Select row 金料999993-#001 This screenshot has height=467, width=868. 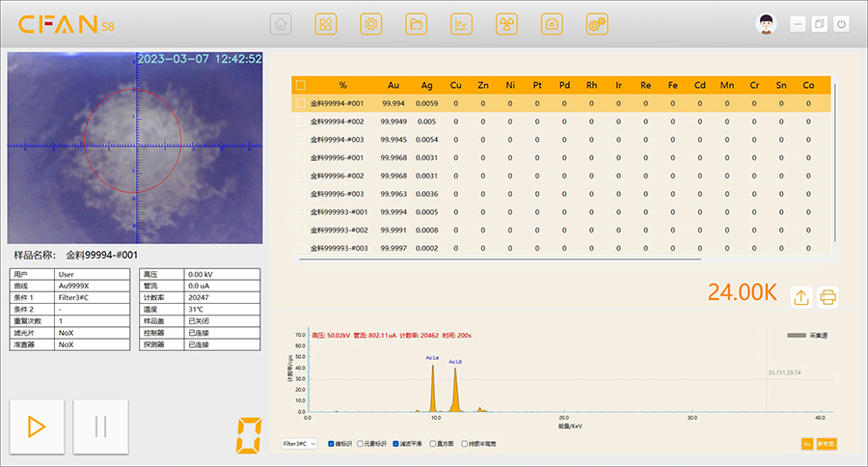[560, 211]
